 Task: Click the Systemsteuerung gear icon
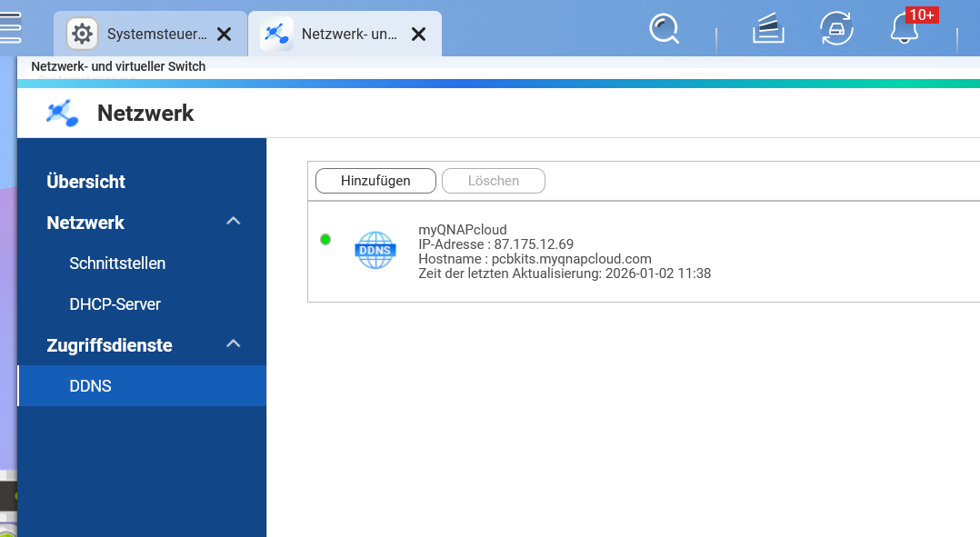(82, 35)
